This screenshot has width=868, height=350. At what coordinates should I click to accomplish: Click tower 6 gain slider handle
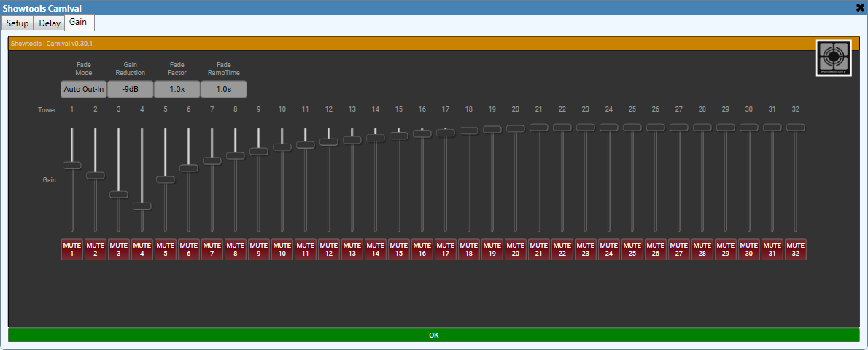[189, 168]
